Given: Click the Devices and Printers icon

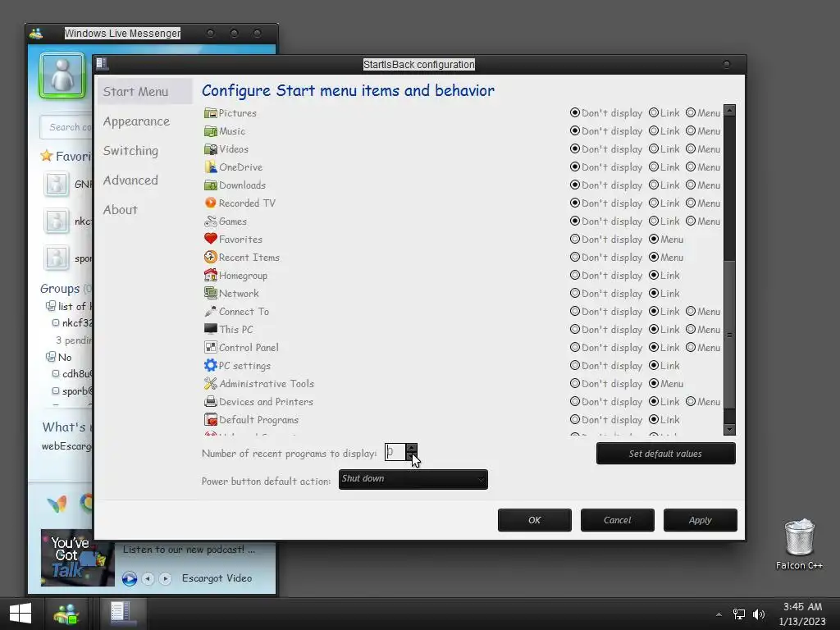Looking at the screenshot, I should point(211,401).
